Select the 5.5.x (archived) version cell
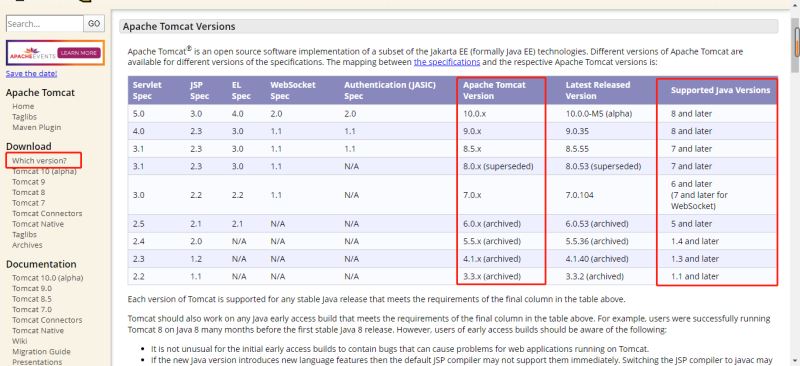The height and width of the screenshot is (366, 800). point(492,241)
